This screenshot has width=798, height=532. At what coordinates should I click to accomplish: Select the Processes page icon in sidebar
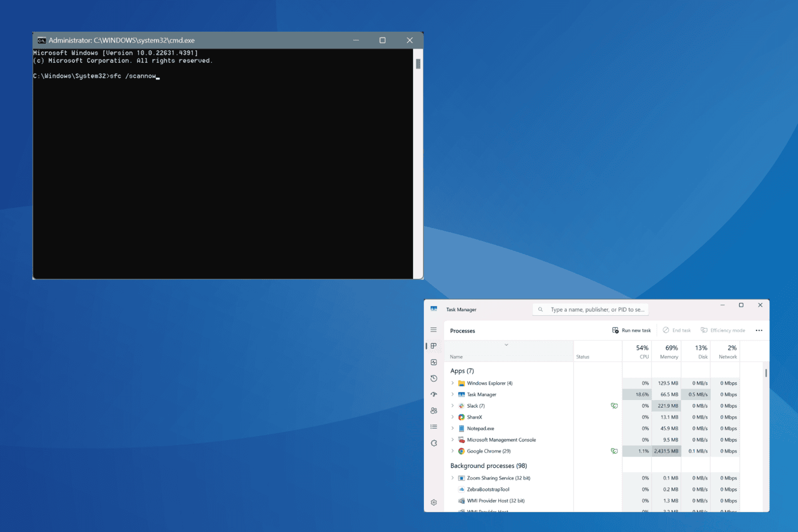[433, 346]
